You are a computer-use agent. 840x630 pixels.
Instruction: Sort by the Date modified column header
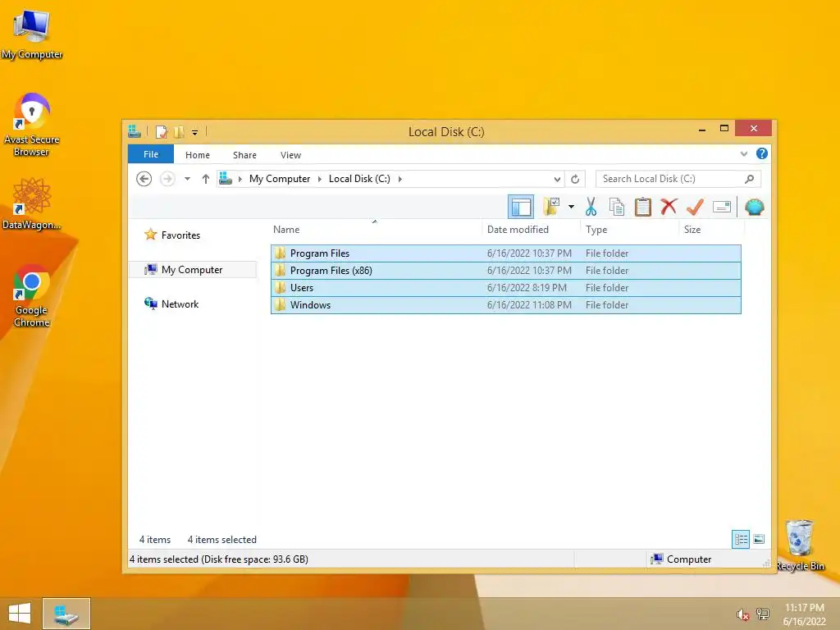(x=531, y=230)
